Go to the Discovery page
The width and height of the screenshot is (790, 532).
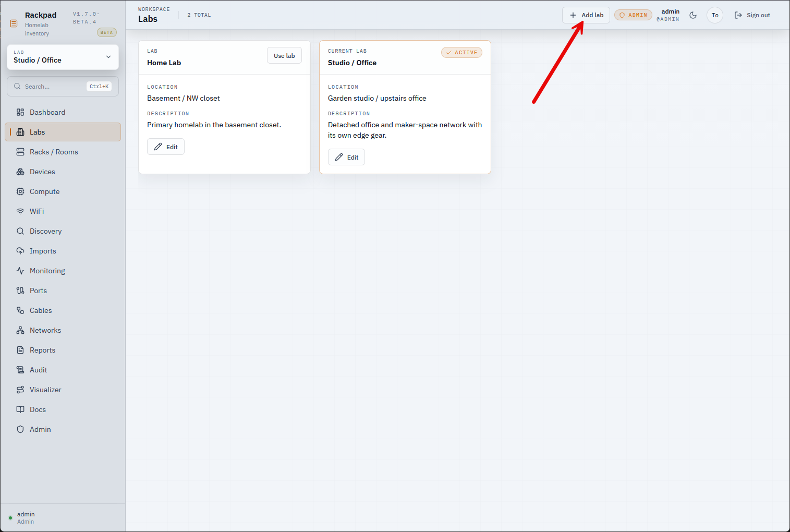pyautogui.click(x=63, y=231)
